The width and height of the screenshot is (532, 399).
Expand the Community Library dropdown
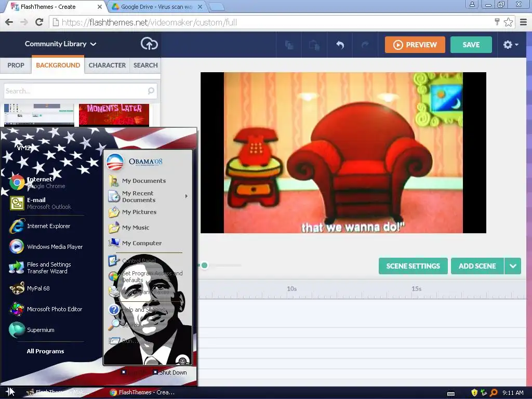click(60, 44)
